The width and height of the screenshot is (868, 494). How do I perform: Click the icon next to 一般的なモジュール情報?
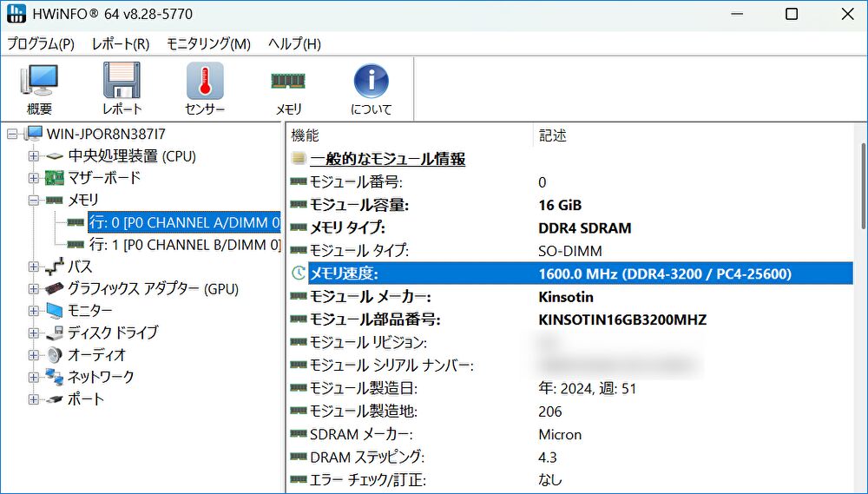click(x=299, y=159)
